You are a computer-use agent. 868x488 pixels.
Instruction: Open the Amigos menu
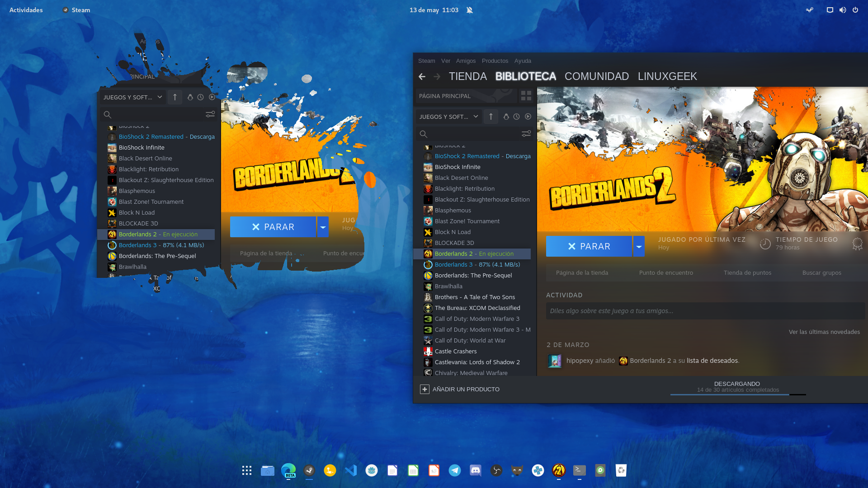[466, 61]
